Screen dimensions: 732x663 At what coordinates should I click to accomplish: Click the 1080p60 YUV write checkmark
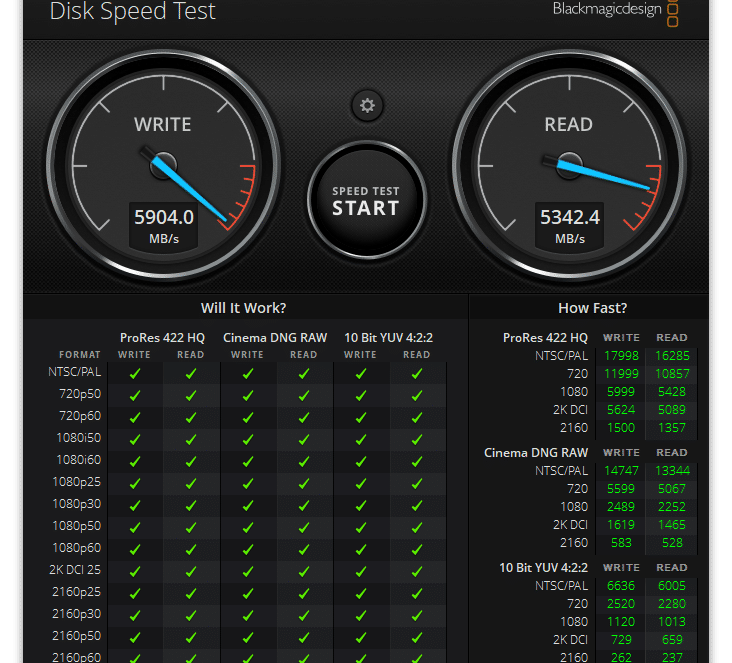coord(361,549)
